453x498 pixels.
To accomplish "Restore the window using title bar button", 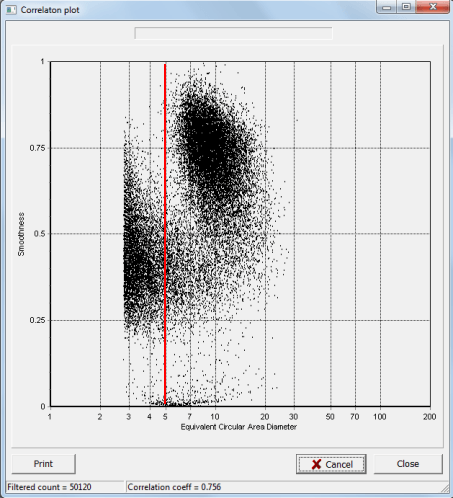I will click(x=406, y=7).
